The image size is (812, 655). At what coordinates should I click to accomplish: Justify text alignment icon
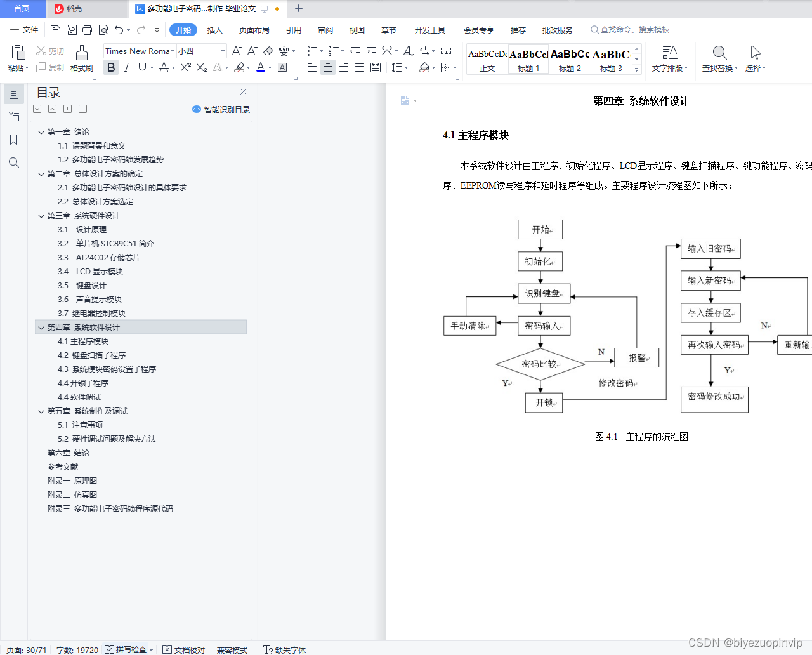(360, 67)
